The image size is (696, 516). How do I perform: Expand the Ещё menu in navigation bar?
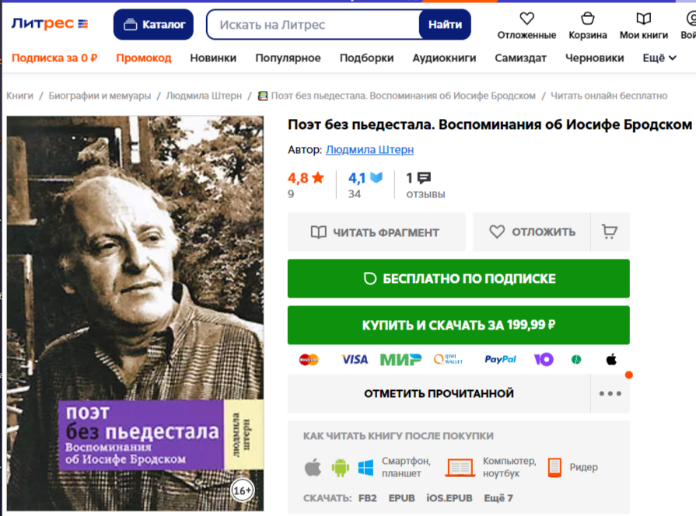pos(659,58)
